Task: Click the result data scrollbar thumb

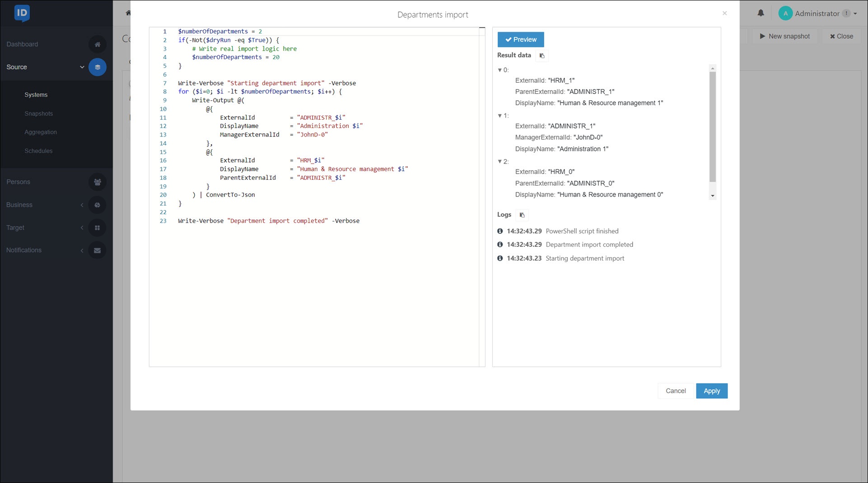Action: pos(713,127)
